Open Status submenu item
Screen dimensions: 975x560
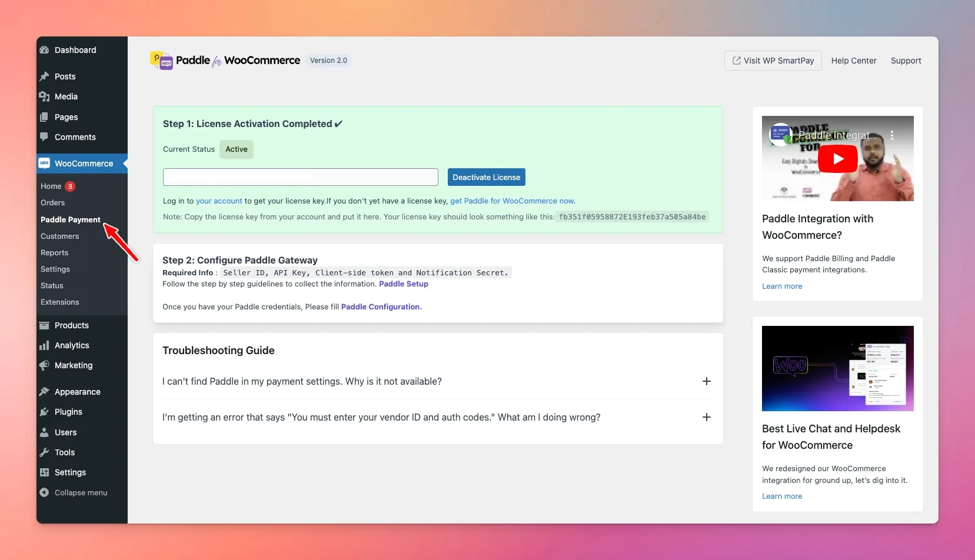point(52,285)
